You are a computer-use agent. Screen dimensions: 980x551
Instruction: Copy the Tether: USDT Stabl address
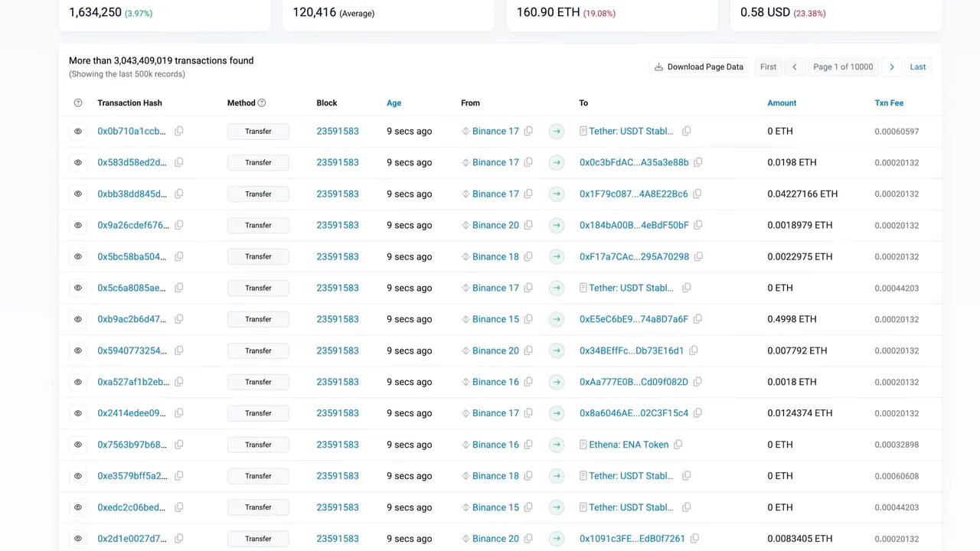pos(686,131)
